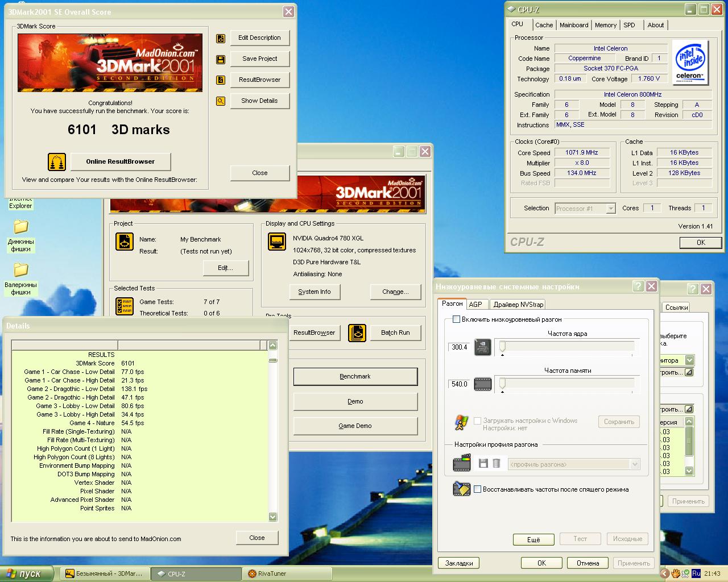This screenshot has width=728, height=582.
Task: Switch to the Mainboard tab in CPU-Z
Action: [x=574, y=25]
